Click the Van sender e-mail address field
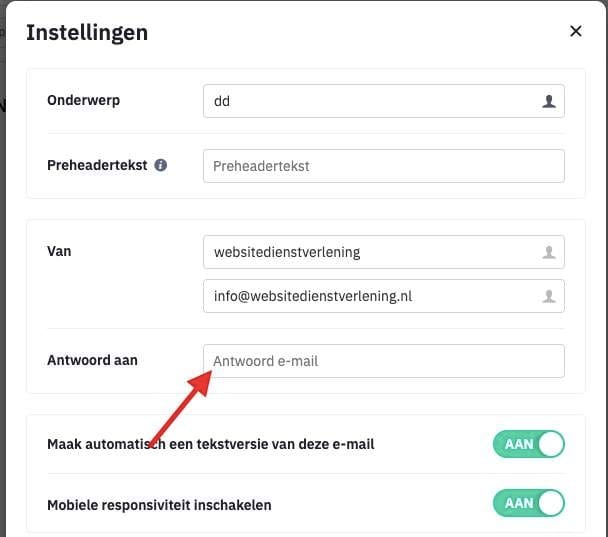This screenshot has height=537, width=608. coord(370,296)
